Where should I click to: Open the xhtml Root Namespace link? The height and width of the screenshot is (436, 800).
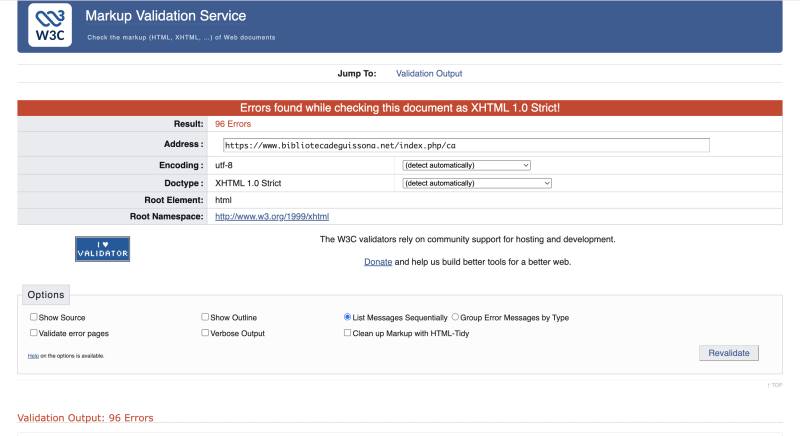pos(272,216)
